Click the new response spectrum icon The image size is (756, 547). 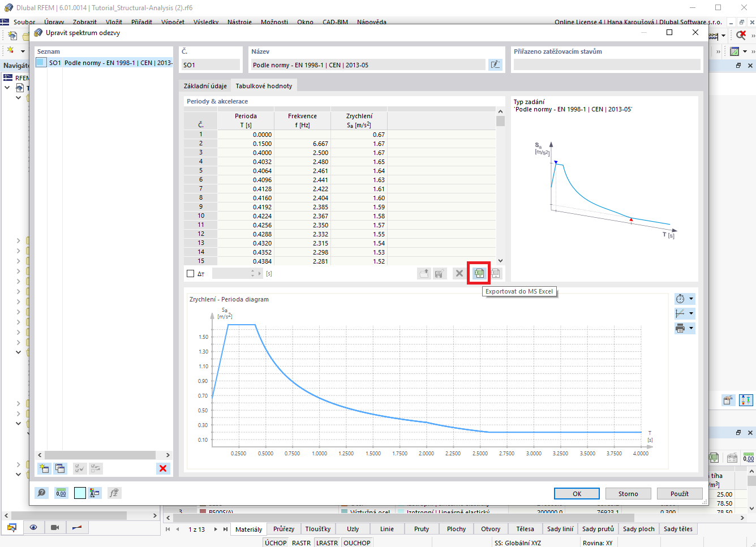(44, 468)
